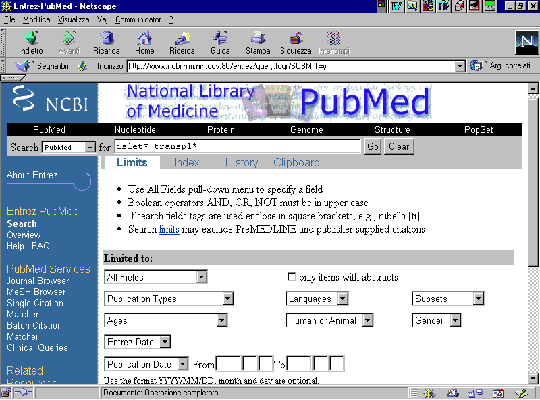Open Newsgroups from the component bar

click(x=476, y=393)
